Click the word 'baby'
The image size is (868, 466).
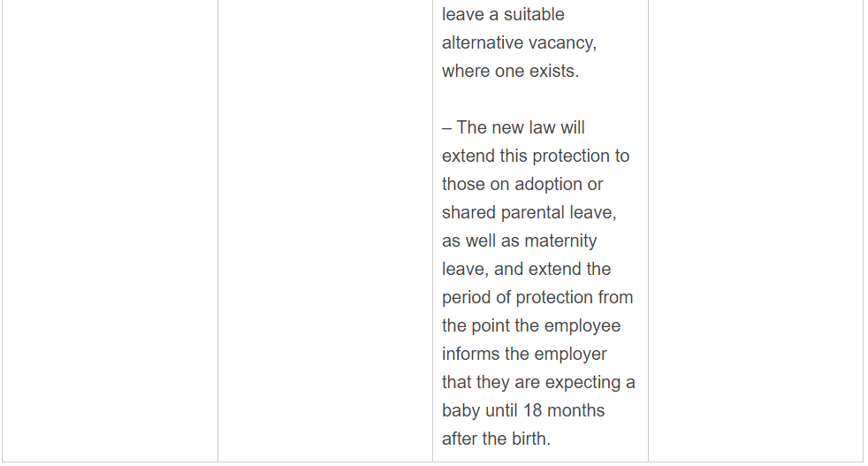click(461, 411)
